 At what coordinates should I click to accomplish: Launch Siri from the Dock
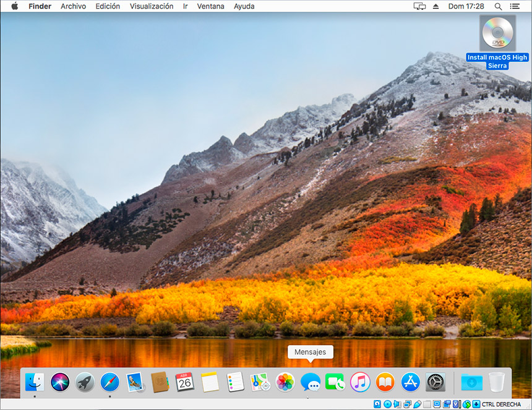pyautogui.click(x=60, y=382)
